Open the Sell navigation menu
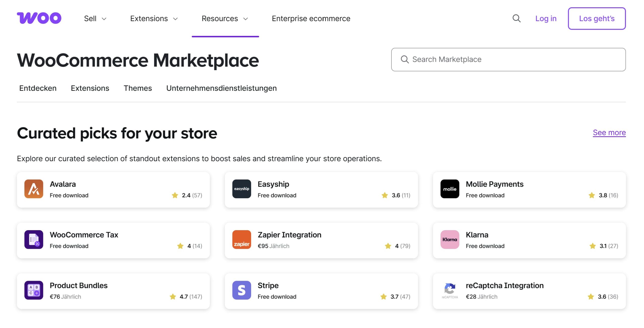644x328 pixels. tap(95, 18)
